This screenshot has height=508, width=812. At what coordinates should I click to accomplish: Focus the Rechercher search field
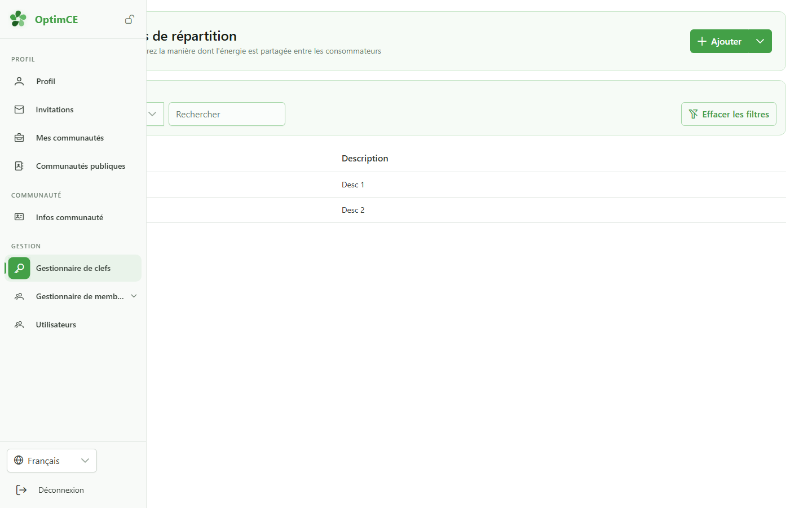pyautogui.click(x=227, y=114)
